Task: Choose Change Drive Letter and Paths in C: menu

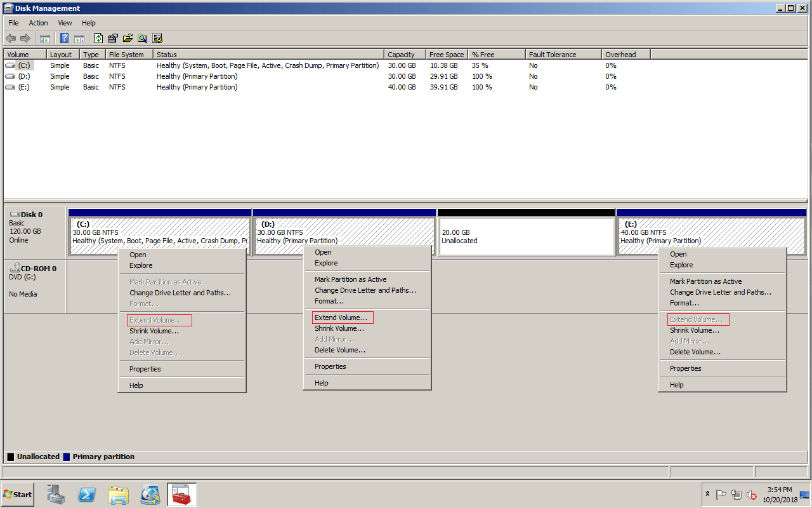Action: [x=181, y=293]
